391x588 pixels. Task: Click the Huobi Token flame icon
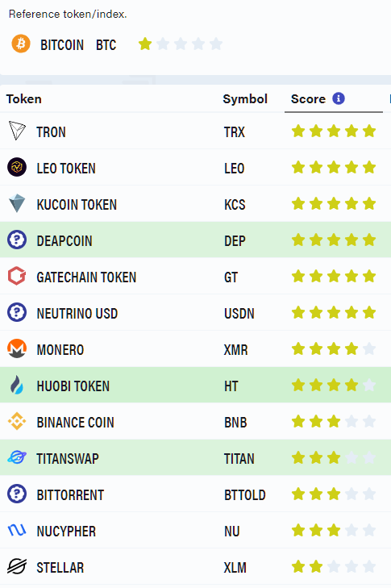point(16,385)
